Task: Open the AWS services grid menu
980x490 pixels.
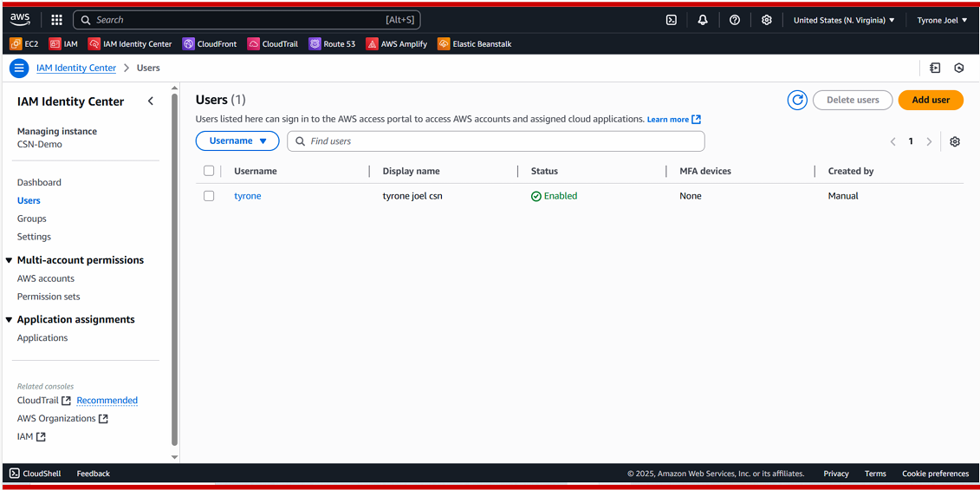Action: 56,20
